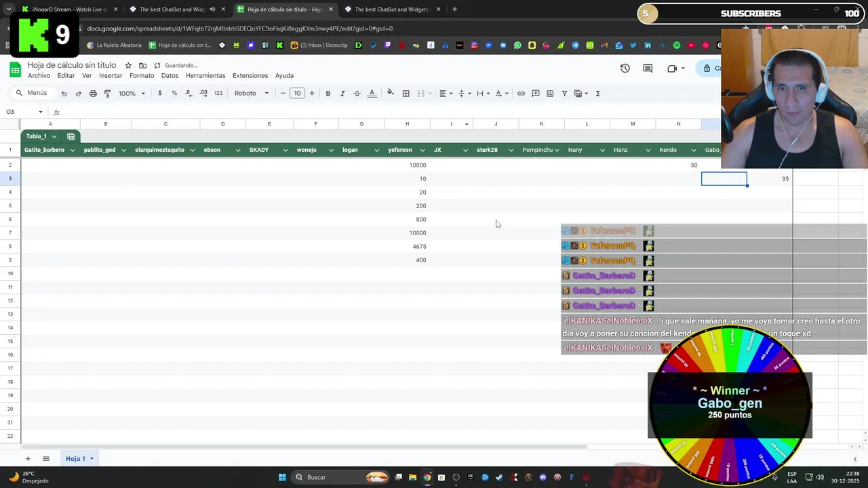Expand the Tabla_1 table menu
This screenshot has width=868, height=488.
[54, 137]
